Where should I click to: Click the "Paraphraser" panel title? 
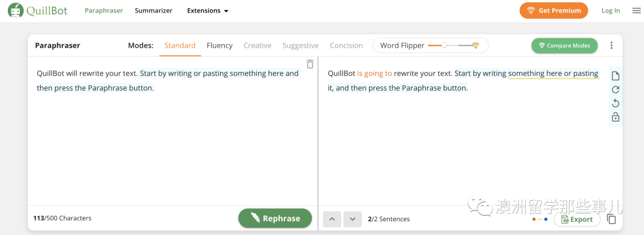click(x=57, y=45)
